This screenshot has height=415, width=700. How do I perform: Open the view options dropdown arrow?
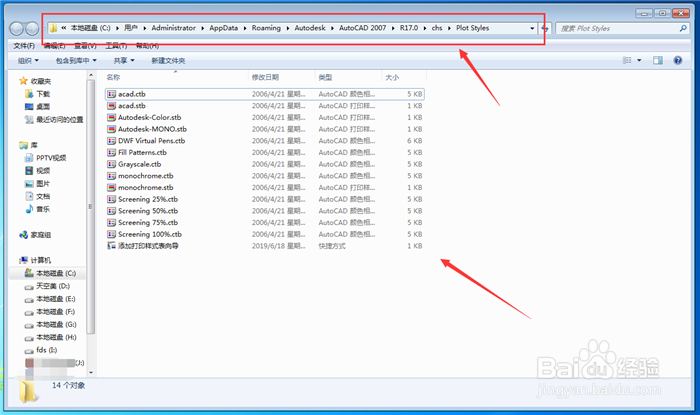(x=639, y=60)
